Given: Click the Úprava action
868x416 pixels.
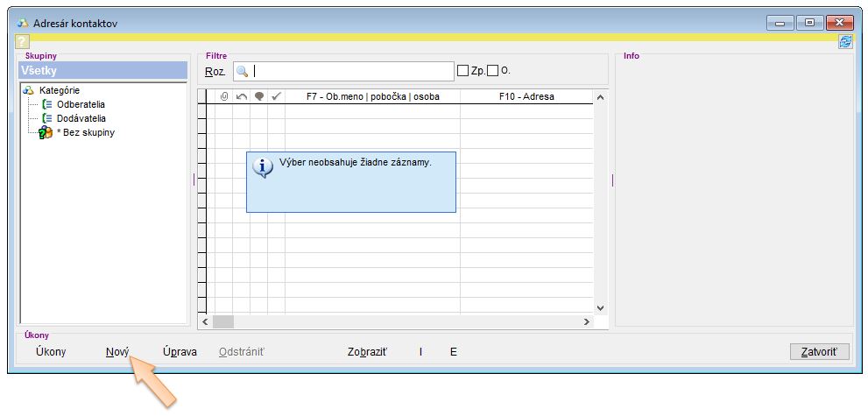Looking at the screenshot, I should pos(180,352).
